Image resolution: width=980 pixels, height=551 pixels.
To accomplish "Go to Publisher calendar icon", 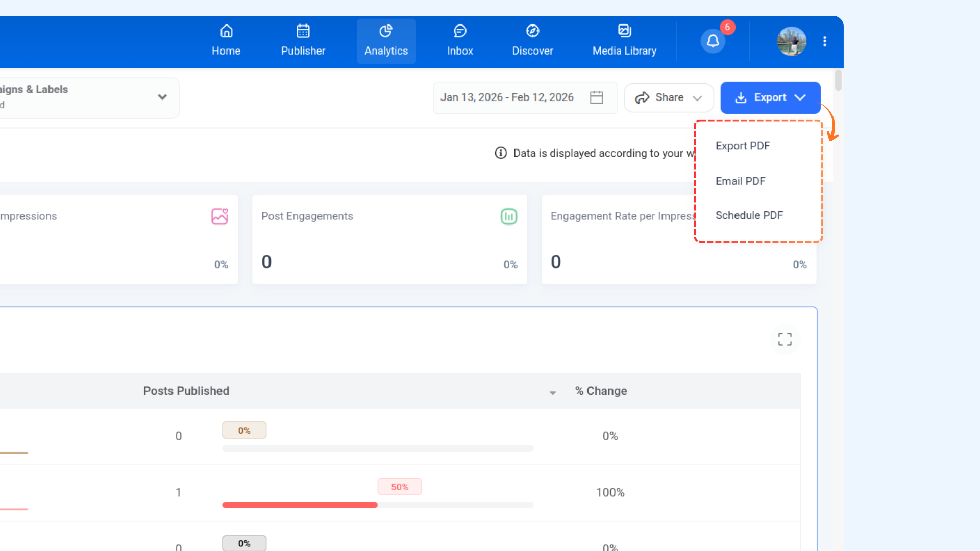I will pos(303,32).
